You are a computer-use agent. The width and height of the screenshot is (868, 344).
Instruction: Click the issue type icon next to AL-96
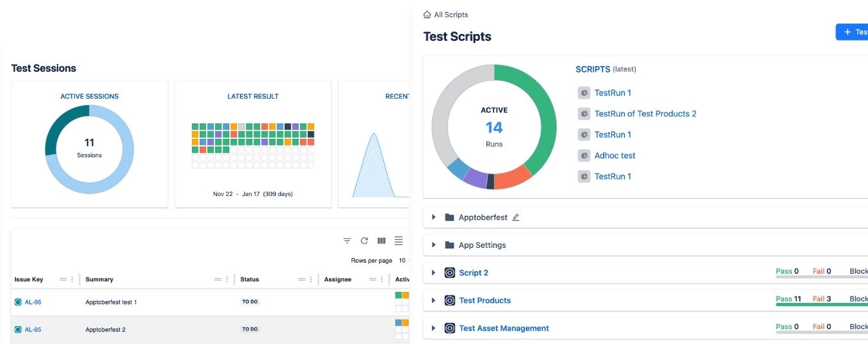point(18,302)
